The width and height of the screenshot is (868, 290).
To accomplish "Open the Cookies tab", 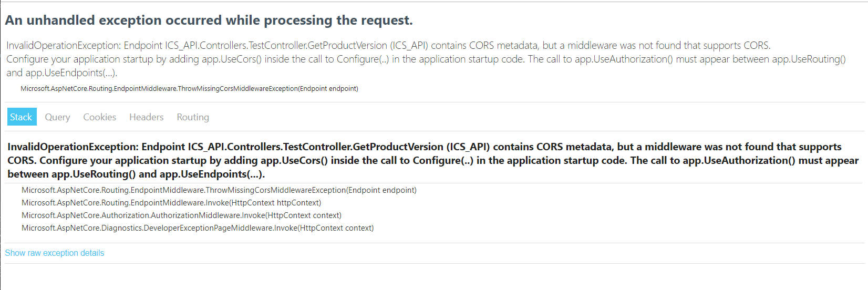I will tap(99, 117).
